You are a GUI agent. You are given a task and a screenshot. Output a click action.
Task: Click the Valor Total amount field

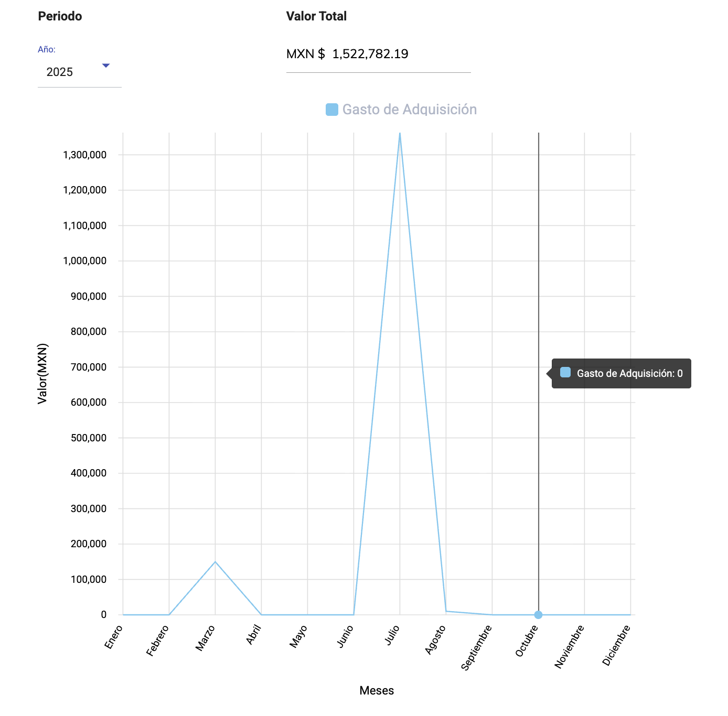(370, 55)
